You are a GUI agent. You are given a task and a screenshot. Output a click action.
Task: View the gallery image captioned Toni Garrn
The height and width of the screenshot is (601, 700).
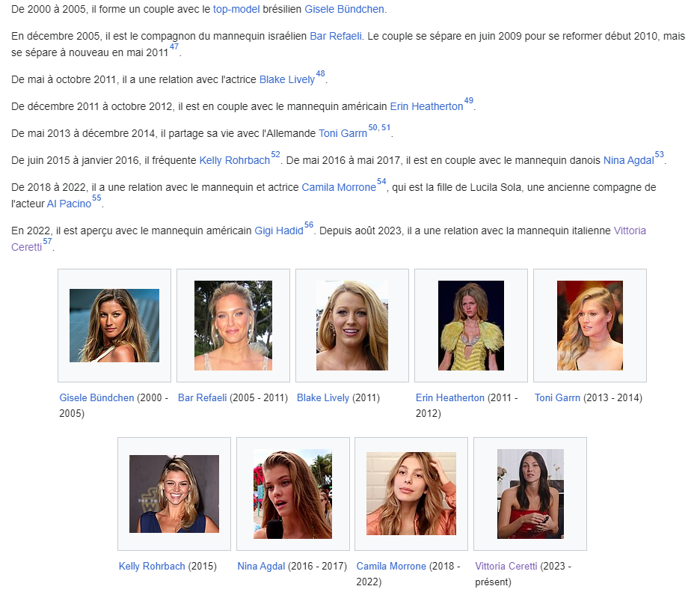pos(590,326)
